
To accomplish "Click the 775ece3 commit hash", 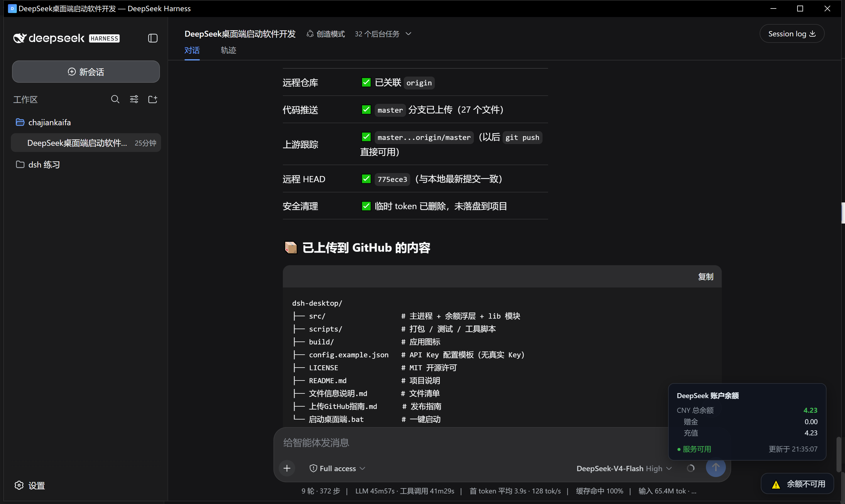I will click(x=392, y=179).
